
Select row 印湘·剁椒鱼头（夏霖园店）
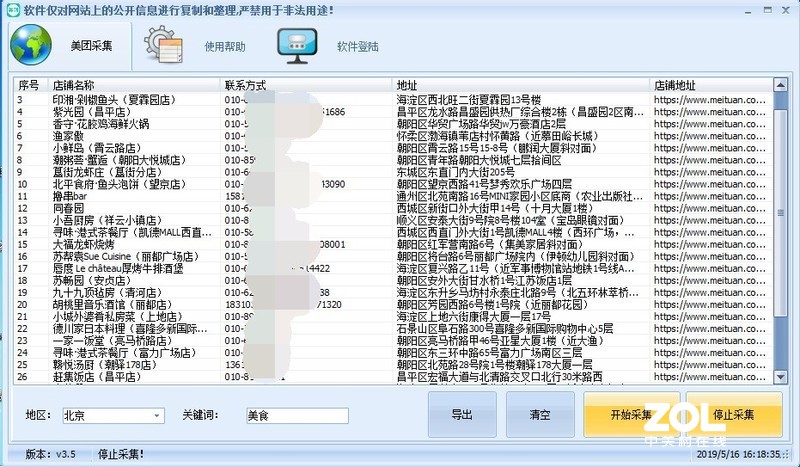(x=393, y=100)
